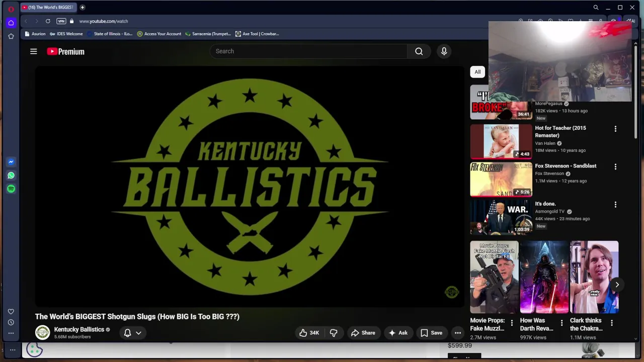
Task: Select the youtube video browser tab
Action: pyautogui.click(x=49, y=7)
